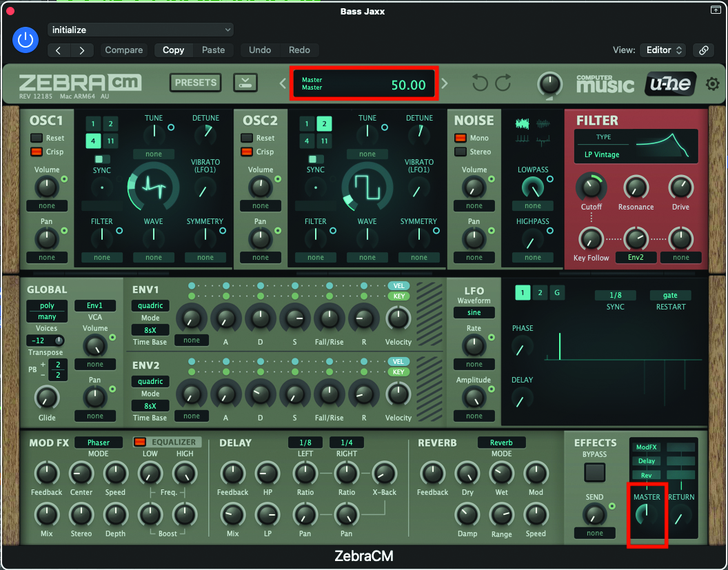Click the Filter Cutoff knob

click(x=591, y=187)
